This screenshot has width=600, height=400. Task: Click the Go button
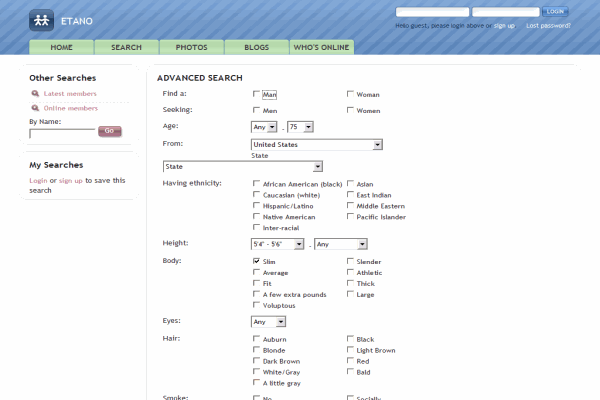pyautogui.click(x=109, y=131)
